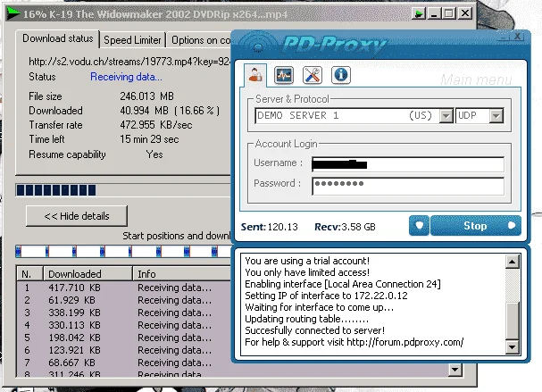Click the green arrow icon in download title bar
Screen dimensions: 542x392
(x=419, y=13)
